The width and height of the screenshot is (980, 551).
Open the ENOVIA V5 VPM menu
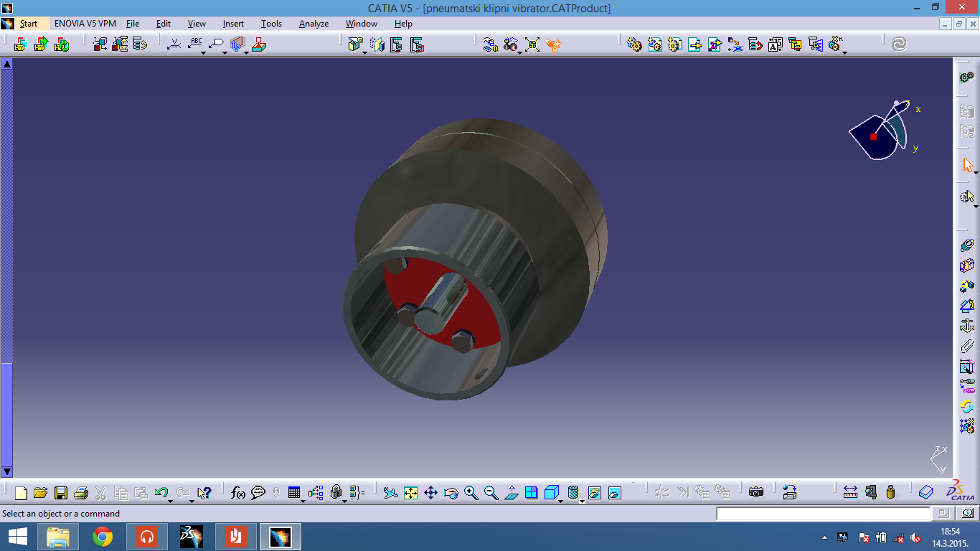pos(85,24)
